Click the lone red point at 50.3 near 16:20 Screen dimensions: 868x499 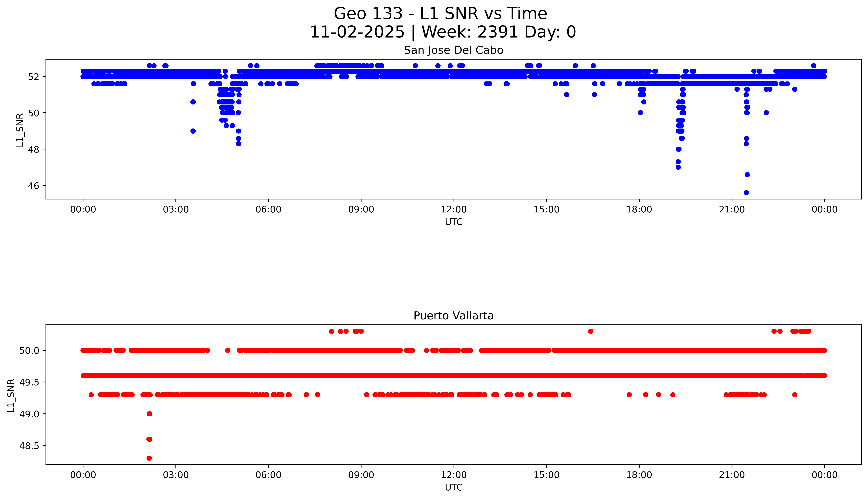tap(591, 331)
